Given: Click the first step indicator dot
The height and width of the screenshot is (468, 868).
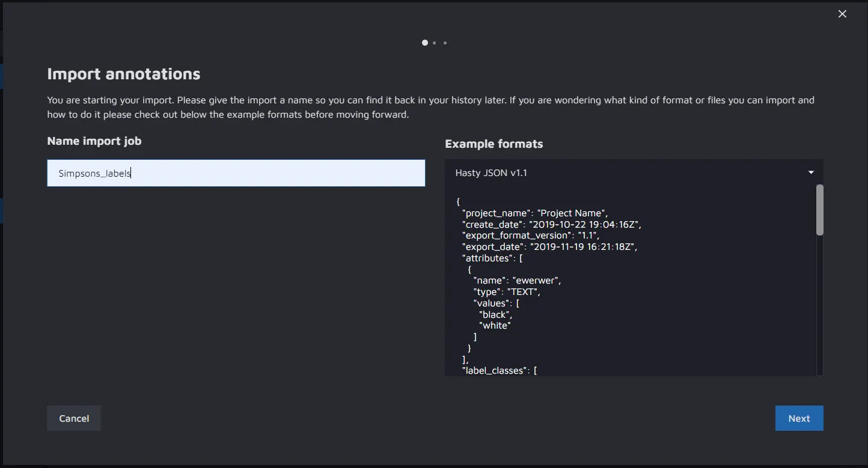Looking at the screenshot, I should [x=425, y=43].
